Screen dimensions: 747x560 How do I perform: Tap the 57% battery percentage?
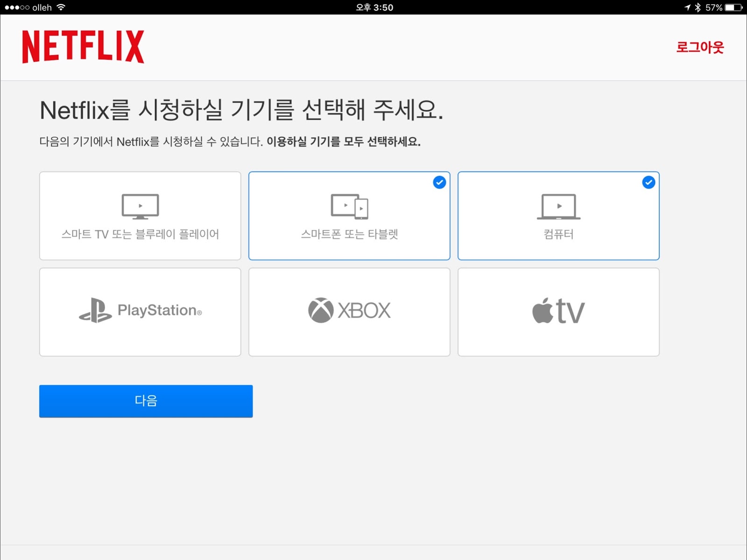[x=714, y=7]
